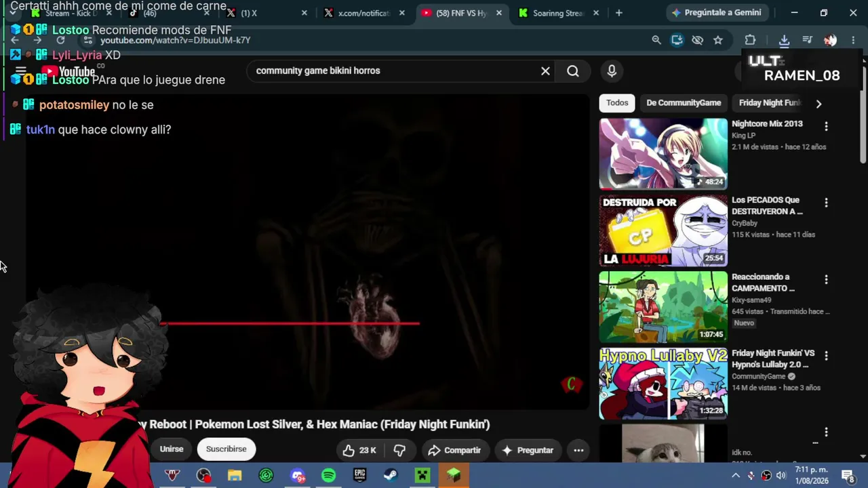Click the Preguntar button
The height and width of the screenshot is (488, 868).
528,450
